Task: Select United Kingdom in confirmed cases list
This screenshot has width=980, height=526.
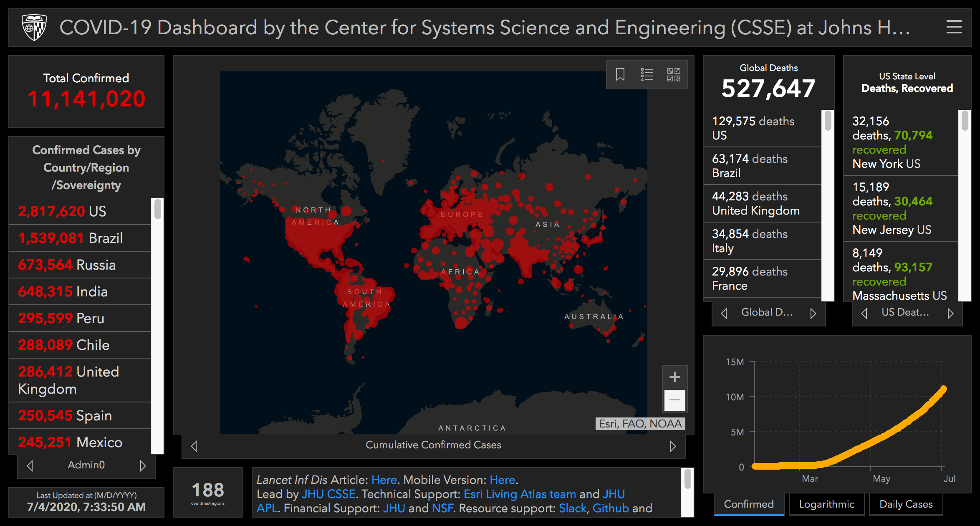Action: [x=80, y=380]
